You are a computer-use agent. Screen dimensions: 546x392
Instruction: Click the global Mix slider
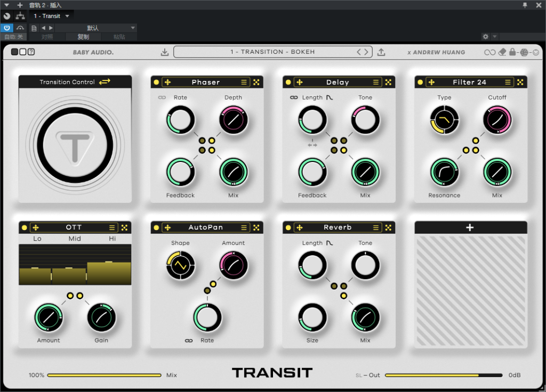point(104,375)
